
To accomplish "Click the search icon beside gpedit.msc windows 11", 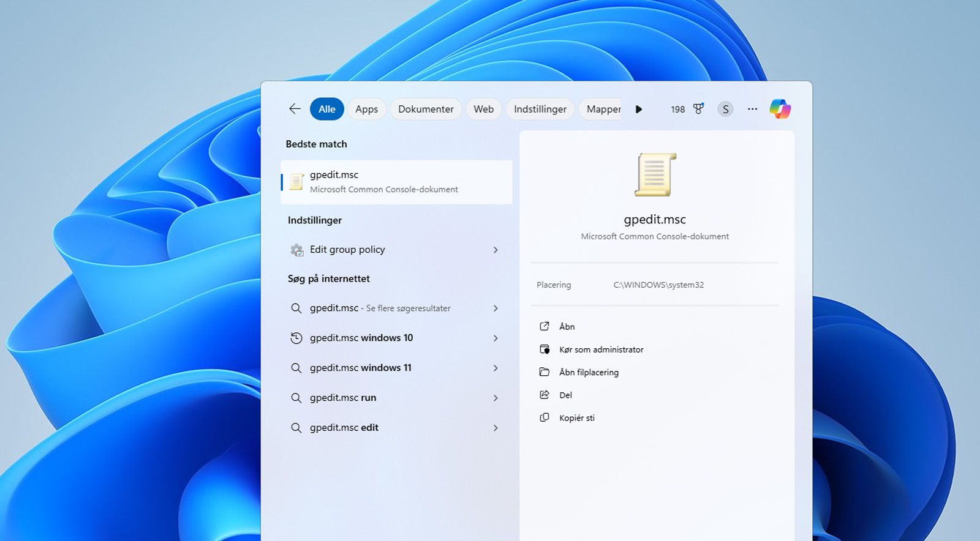I will (296, 368).
